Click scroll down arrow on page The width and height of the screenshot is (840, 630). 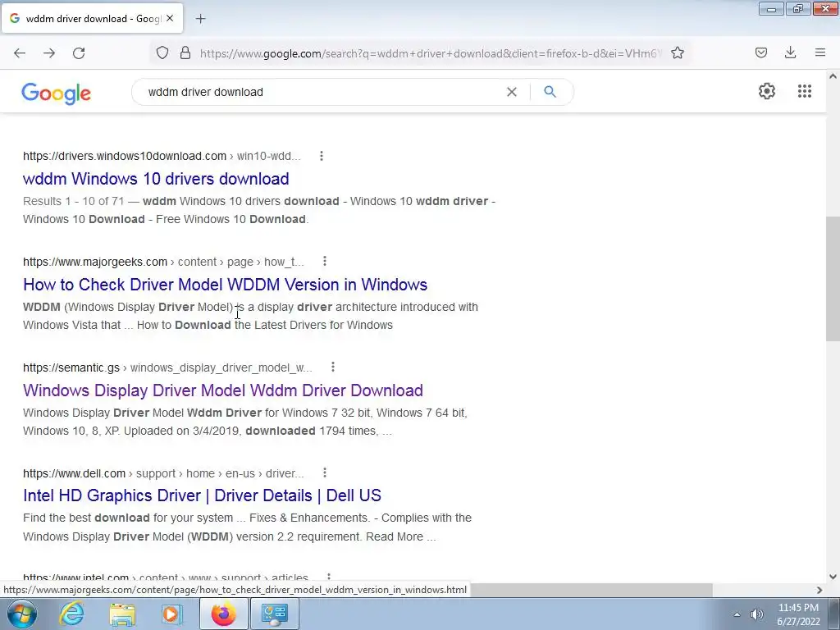pyautogui.click(x=833, y=577)
